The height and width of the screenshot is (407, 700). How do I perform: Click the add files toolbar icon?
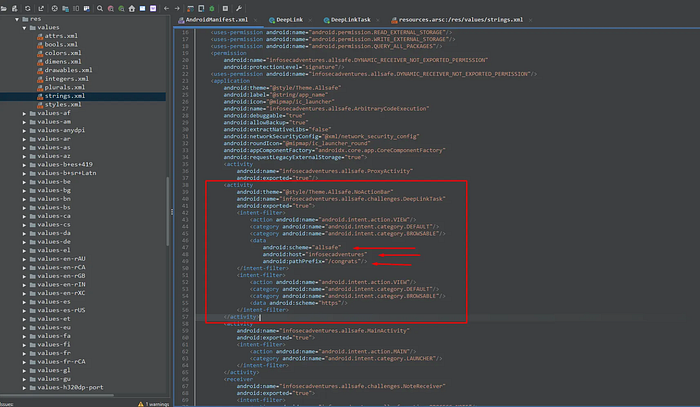coord(15,8)
